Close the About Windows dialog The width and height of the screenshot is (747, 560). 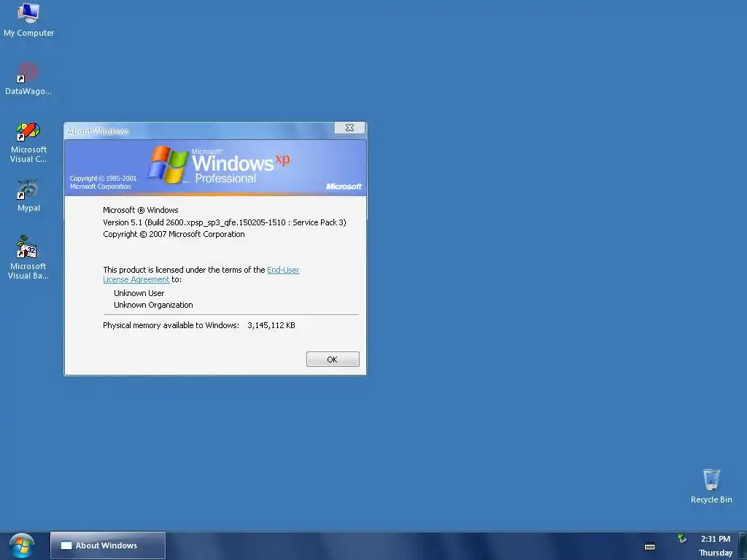pyautogui.click(x=349, y=128)
